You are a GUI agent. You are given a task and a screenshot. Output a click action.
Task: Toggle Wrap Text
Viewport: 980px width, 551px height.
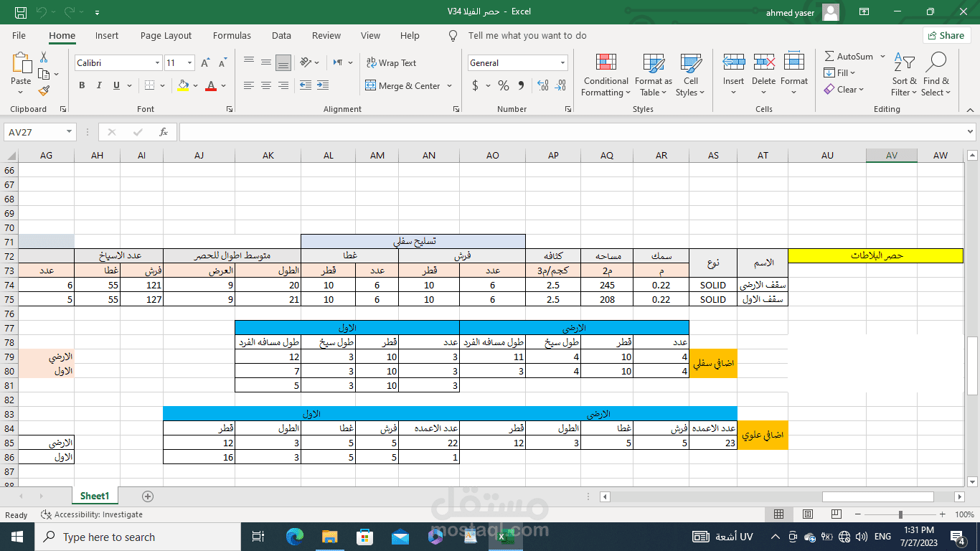click(391, 63)
